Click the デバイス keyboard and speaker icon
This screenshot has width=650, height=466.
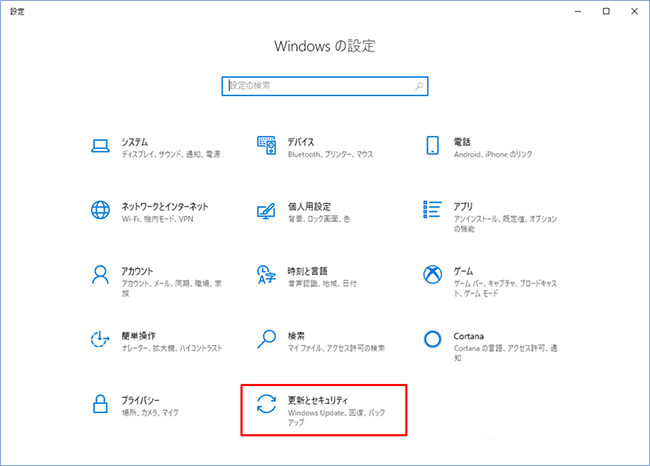[267, 146]
